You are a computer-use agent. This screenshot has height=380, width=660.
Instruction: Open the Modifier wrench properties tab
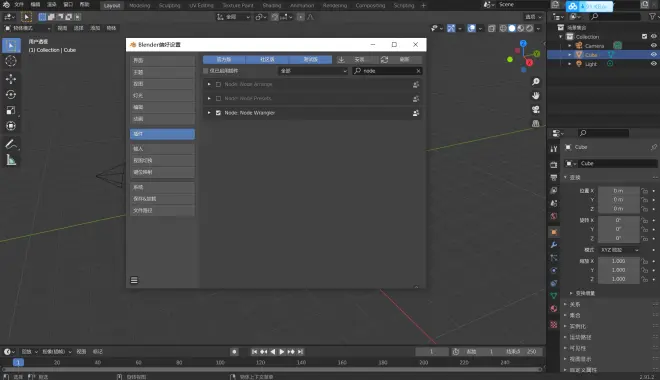(x=554, y=244)
